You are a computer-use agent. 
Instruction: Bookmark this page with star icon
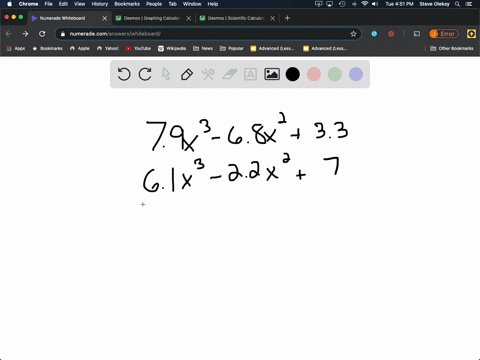[x=353, y=34]
